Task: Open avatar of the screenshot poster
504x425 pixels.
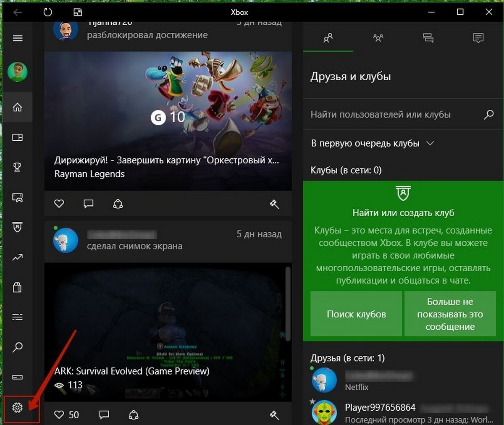Action: [66, 240]
